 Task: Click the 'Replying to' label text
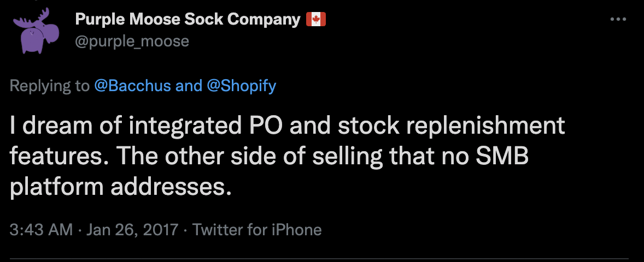pyautogui.click(x=49, y=86)
